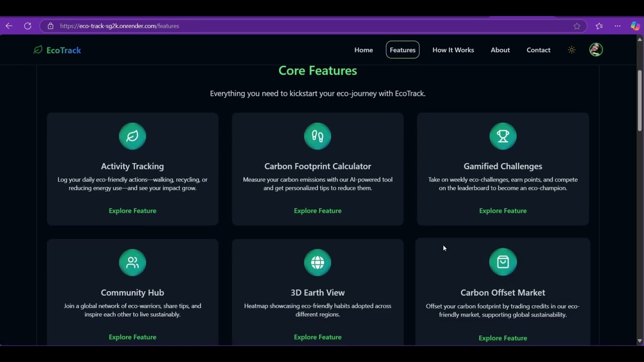Click the Gamified Challenges trophy icon
644x362 pixels.
click(503, 136)
